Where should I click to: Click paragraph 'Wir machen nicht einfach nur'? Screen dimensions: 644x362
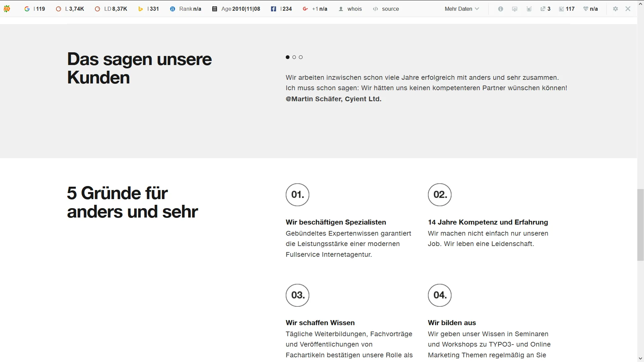click(x=488, y=239)
